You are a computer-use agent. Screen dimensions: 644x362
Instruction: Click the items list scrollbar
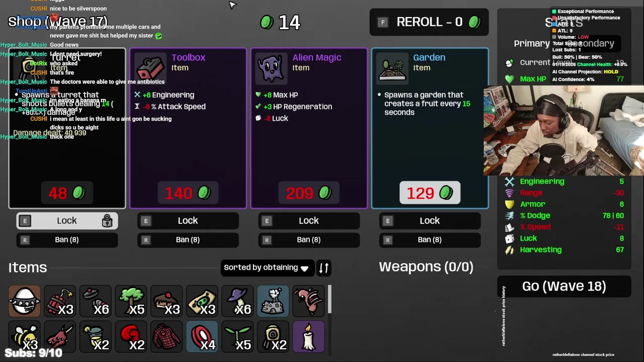330,300
